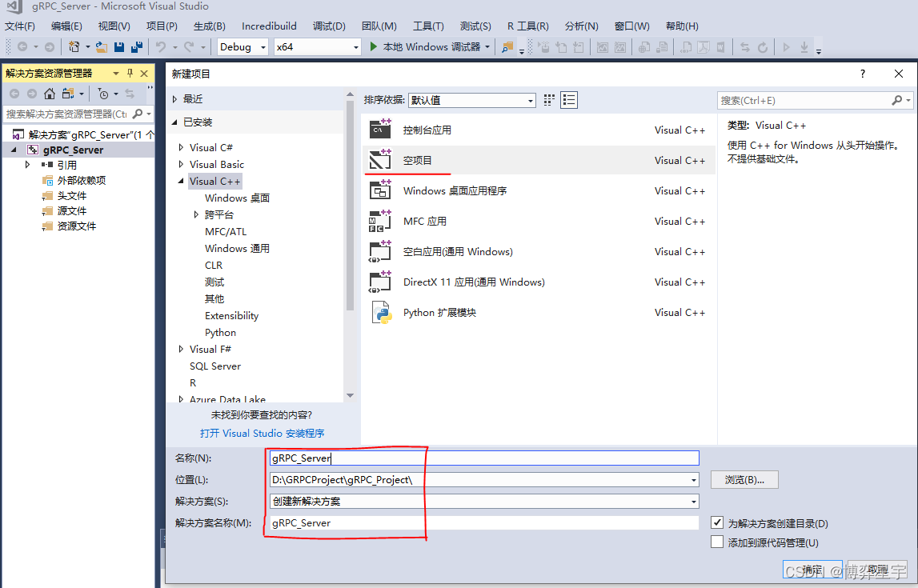Expand the Cross-platform (跨平台) node

click(196, 214)
